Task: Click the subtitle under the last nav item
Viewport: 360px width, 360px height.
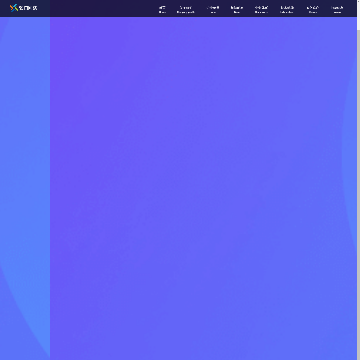Action: (337, 12)
